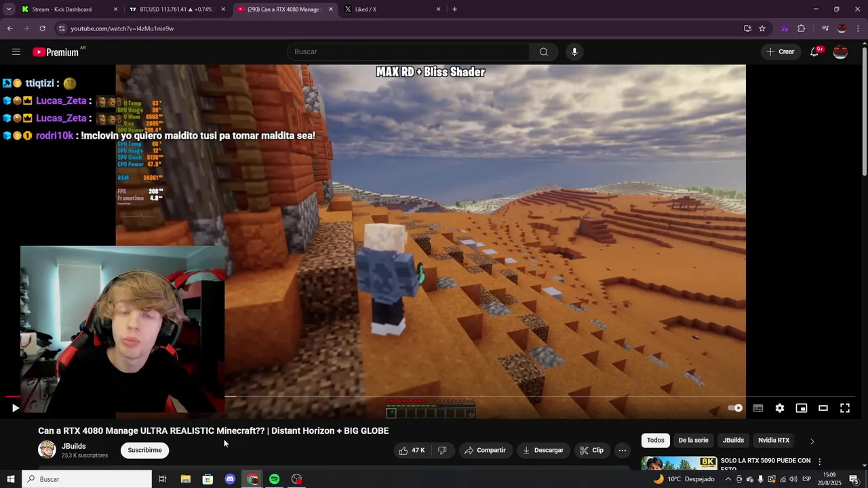Open more actions menu under the video
The height and width of the screenshot is (488, 868).
(623, 450)
